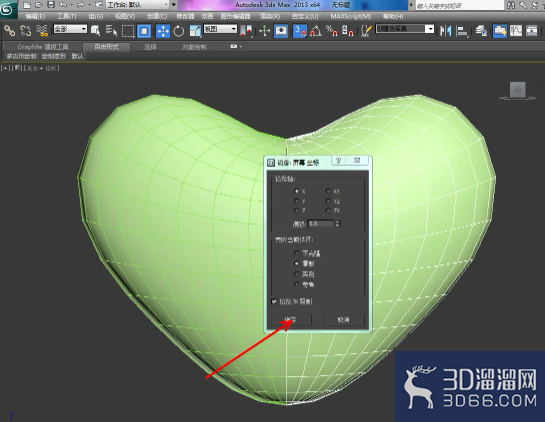Click the binoculars search icon in title bar

pyautogui.click(x=511, y=5)
